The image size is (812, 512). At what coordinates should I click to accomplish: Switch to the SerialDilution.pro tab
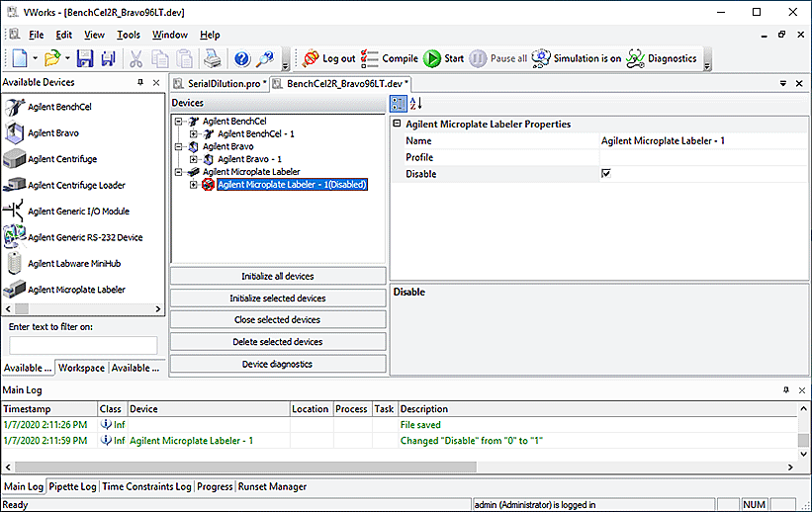coord(221,84)
